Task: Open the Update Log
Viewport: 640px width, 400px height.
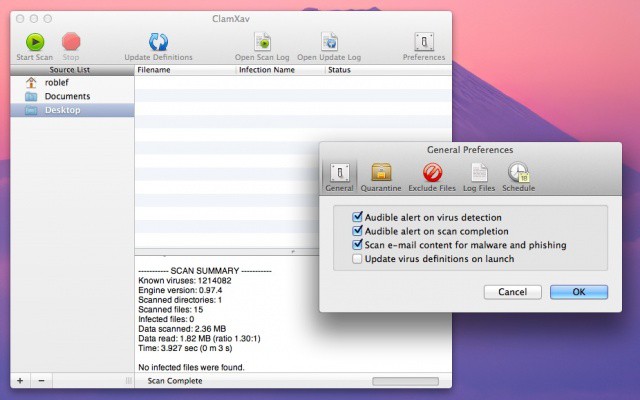Action: pyautogui.click(x=329, y=42)
